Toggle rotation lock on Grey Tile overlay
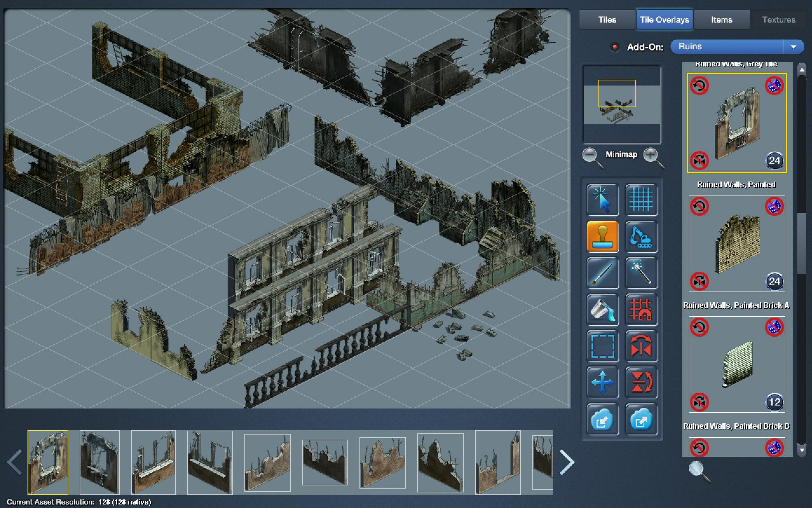This screenshot has width=812, height=508. [x=699, y=86]
